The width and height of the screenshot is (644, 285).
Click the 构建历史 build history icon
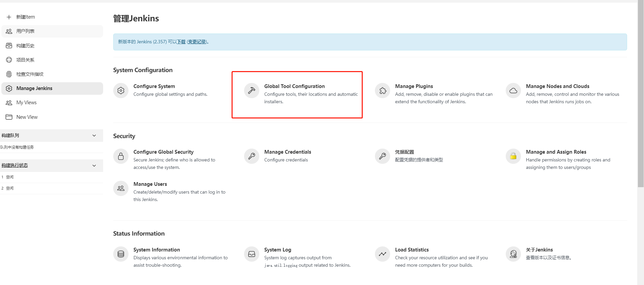click(9, 45)
